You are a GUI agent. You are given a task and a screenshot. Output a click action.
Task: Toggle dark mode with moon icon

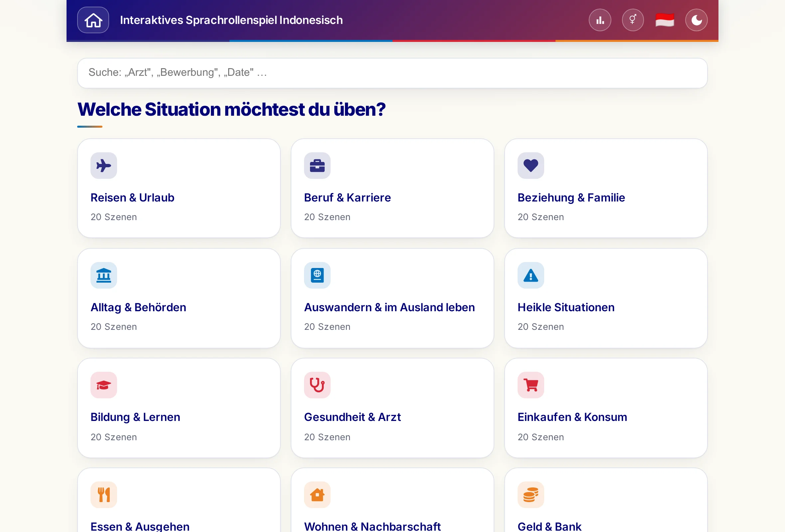coord(696,20)
